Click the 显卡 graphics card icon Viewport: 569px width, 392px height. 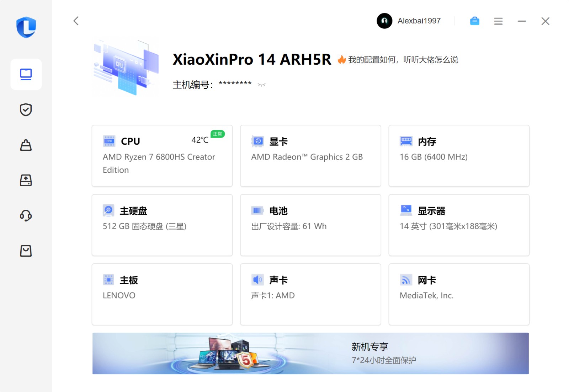coord(257,141)
